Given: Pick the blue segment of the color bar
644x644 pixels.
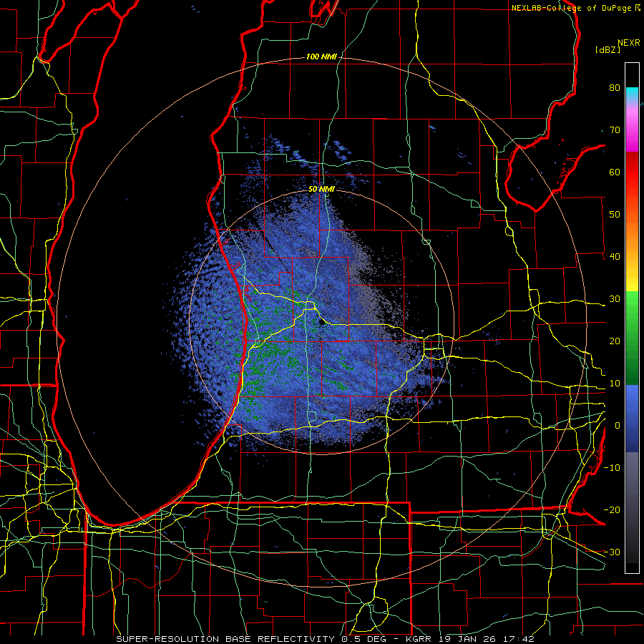Looking at the screenshot, I should pyautogui.click(x=632, y=419).
